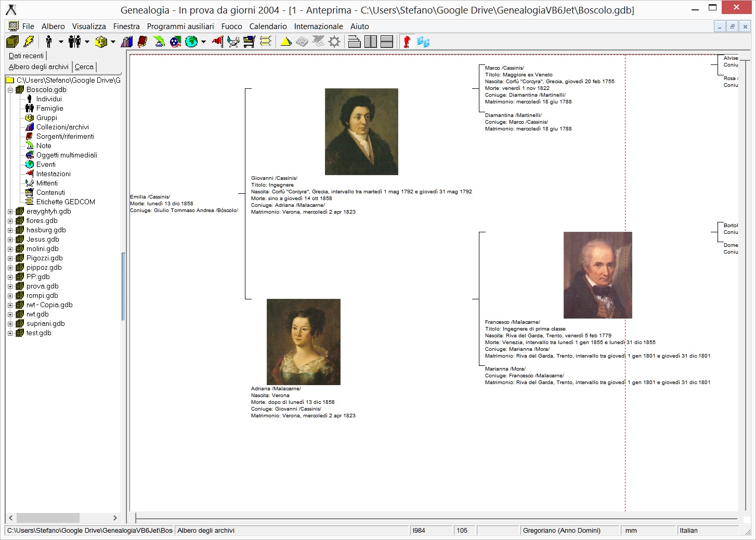This screenshot has height=540, width=756.
Task: Select Oggetti multimediali in the tree
Action: click(x=67, y=155)
